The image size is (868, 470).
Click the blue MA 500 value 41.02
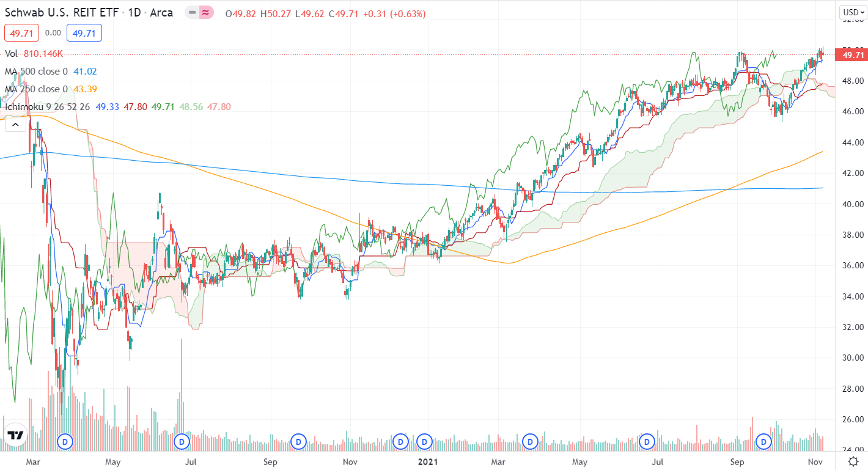point(84,72)
